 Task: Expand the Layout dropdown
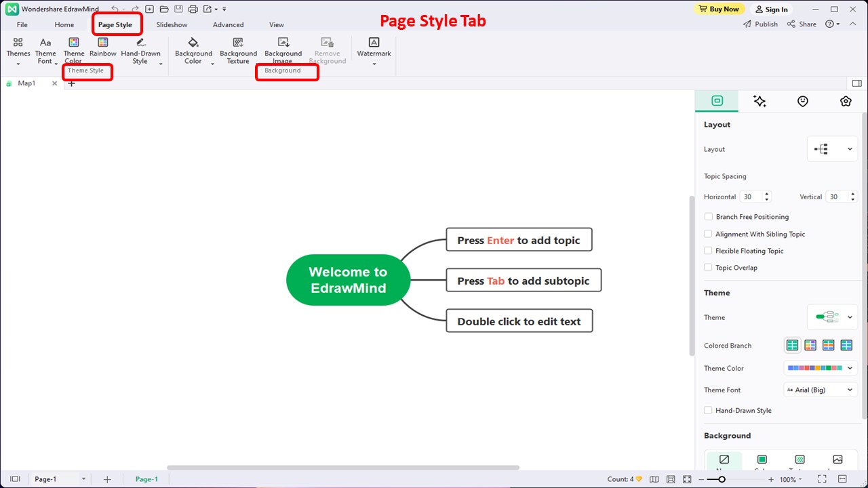[832, 149]
